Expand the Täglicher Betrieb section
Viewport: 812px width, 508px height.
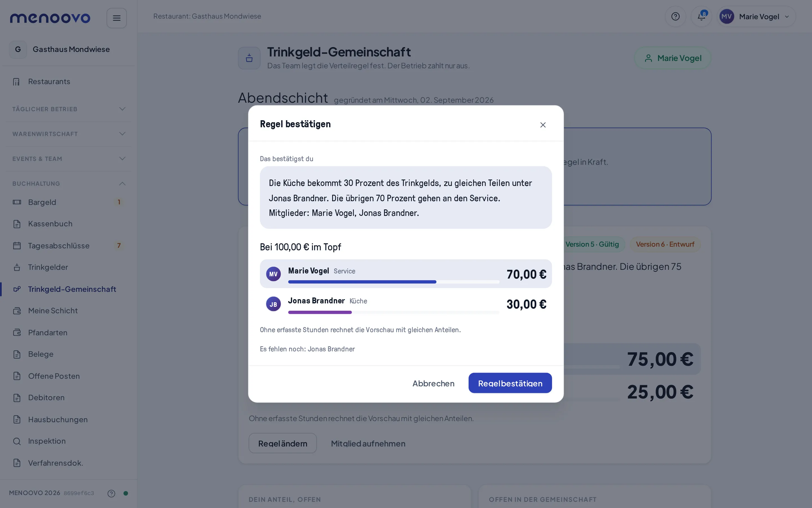[x=68, y=109]
